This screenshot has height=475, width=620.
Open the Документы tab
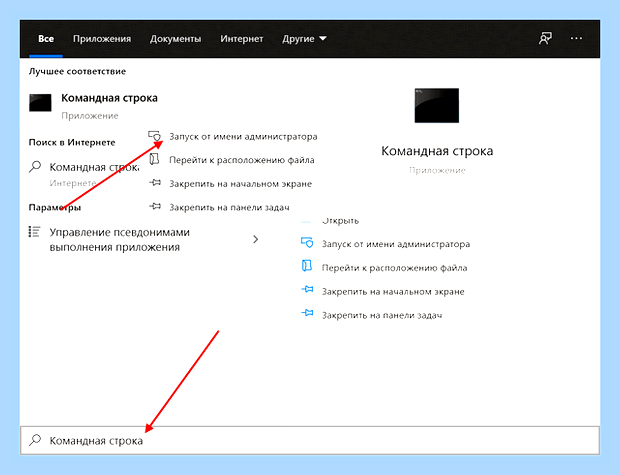(175, 39)
